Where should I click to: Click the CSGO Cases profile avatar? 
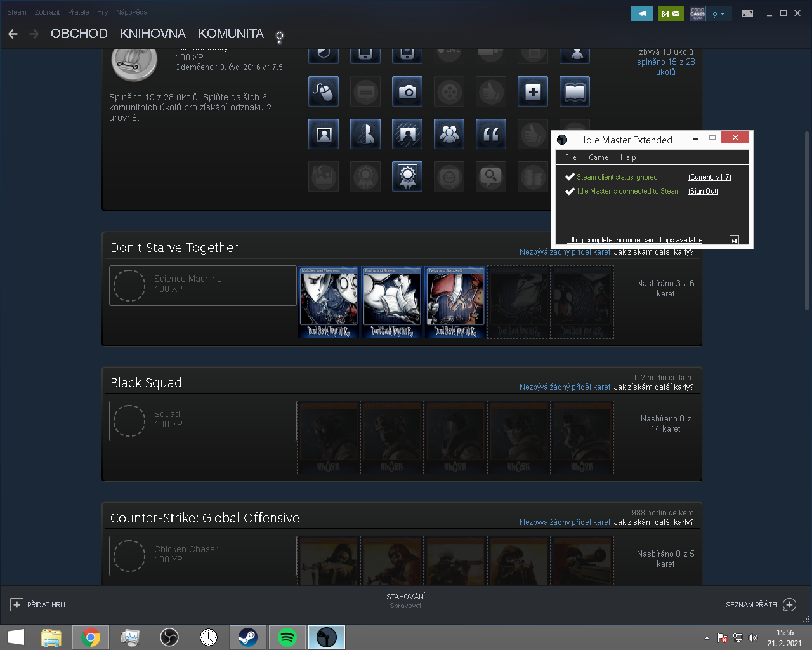point(697,13)
